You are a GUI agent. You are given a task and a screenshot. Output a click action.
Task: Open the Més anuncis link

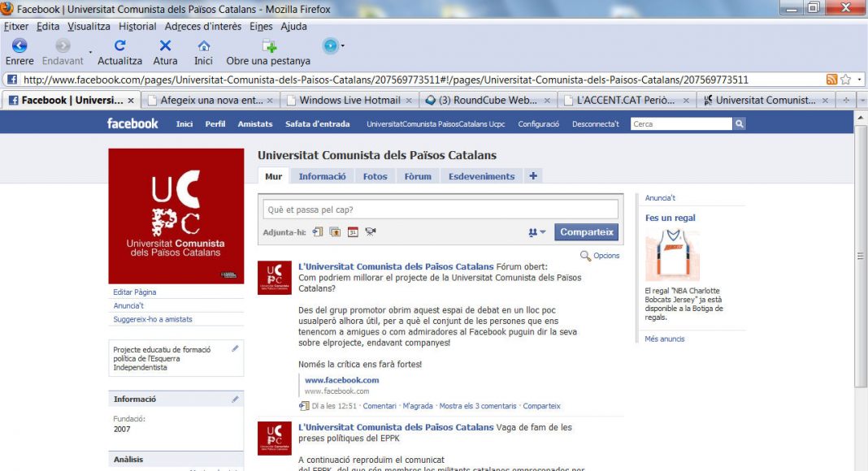click(664, 339)
